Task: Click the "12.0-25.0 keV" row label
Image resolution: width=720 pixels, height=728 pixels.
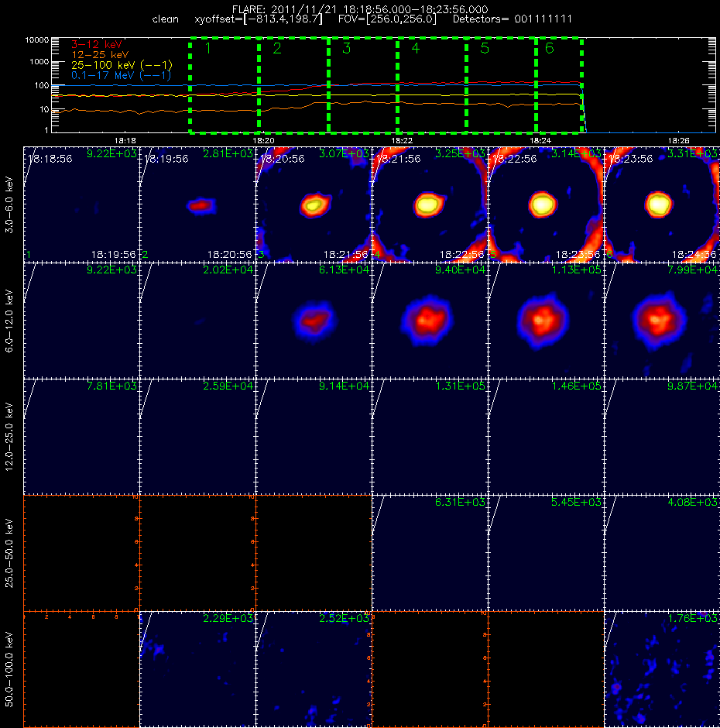Action: tap(9, 437)
